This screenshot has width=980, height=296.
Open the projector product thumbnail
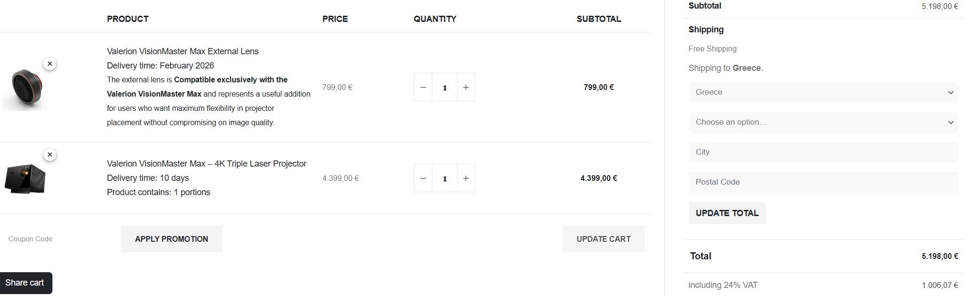(25, 179)
